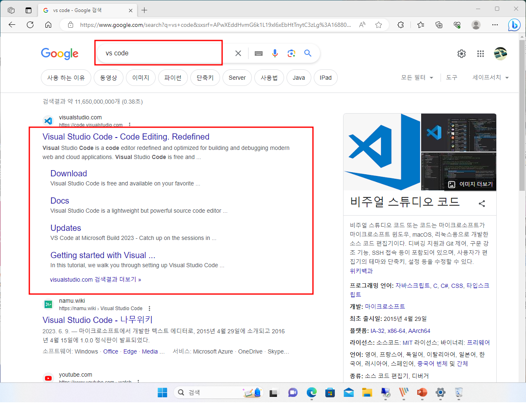Click 'visualstudio.com 검색결과 더보기' link
Image resolution: width=526 pixels, height=420 pixels.
click(95, 280)
